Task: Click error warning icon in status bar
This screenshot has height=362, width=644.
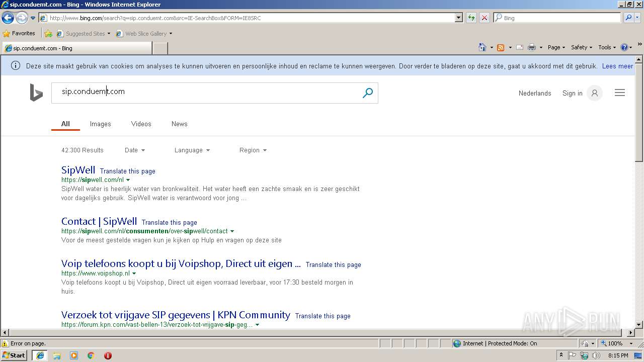Action: [5, 343]
